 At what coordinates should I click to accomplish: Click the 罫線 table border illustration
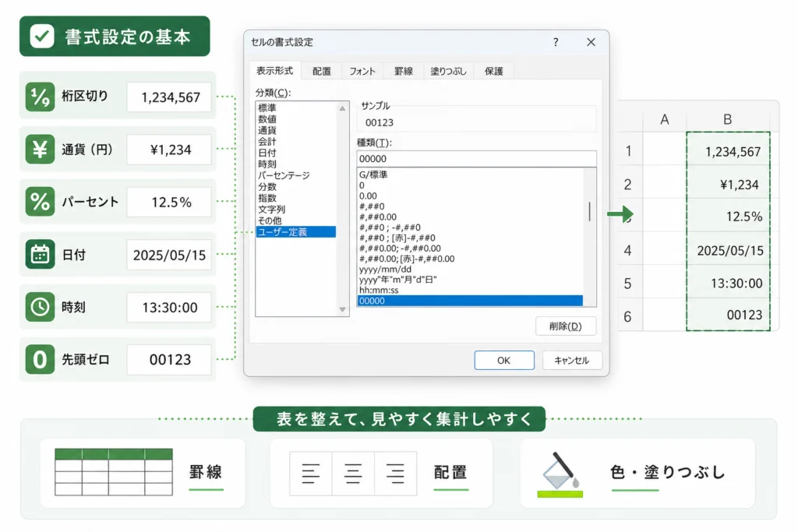click(114, 472)
